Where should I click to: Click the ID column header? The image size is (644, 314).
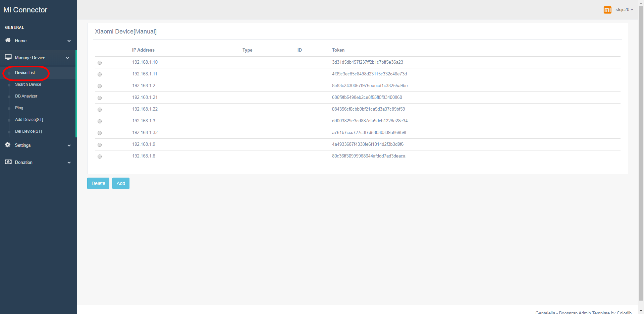coord(300,50)
